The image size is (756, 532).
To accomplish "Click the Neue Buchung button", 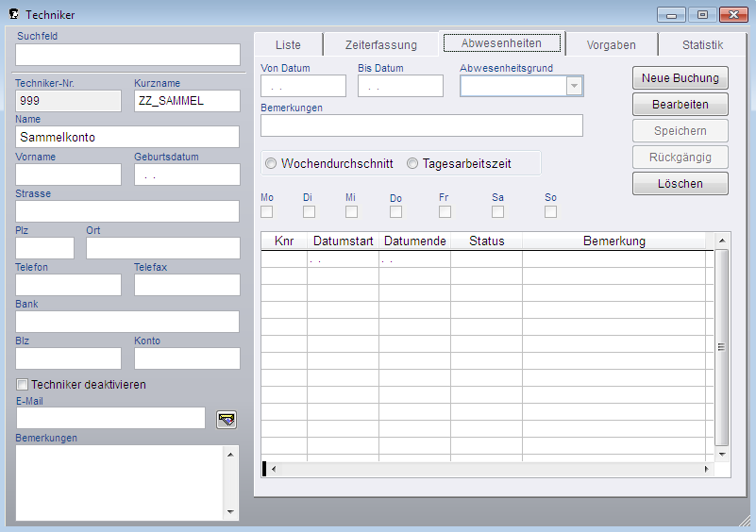I will pos(680,78).
